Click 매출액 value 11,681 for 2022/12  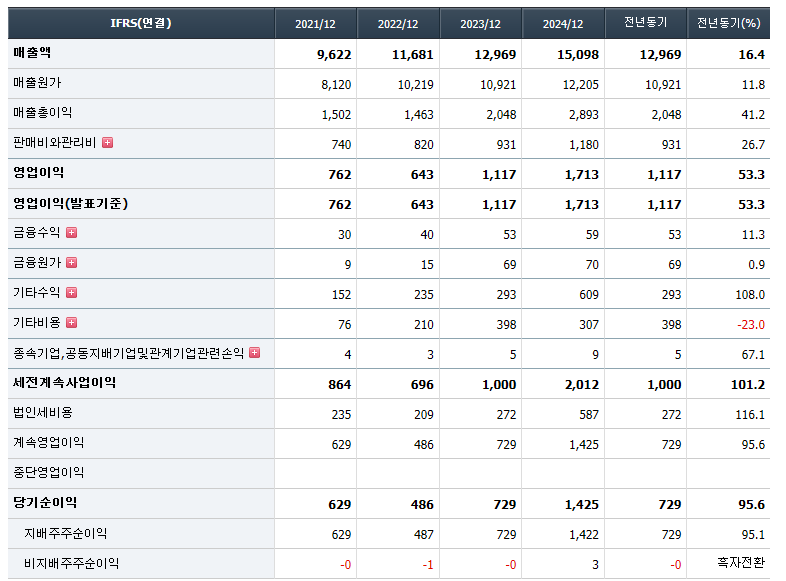coord(413,55)
